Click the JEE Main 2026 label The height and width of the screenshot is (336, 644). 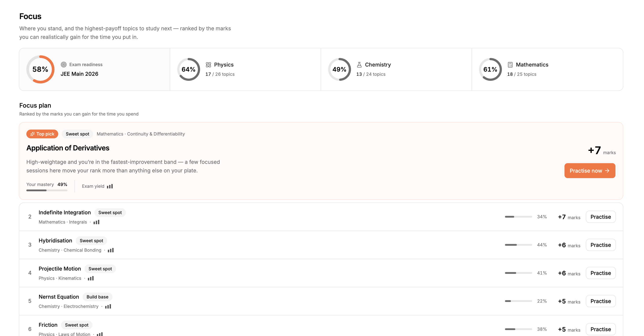(79, 74)
